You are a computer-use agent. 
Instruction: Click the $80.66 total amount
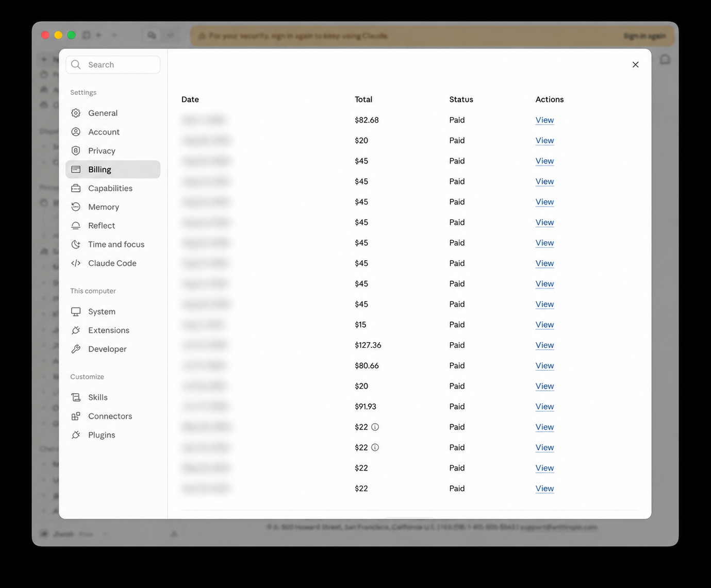367,366
